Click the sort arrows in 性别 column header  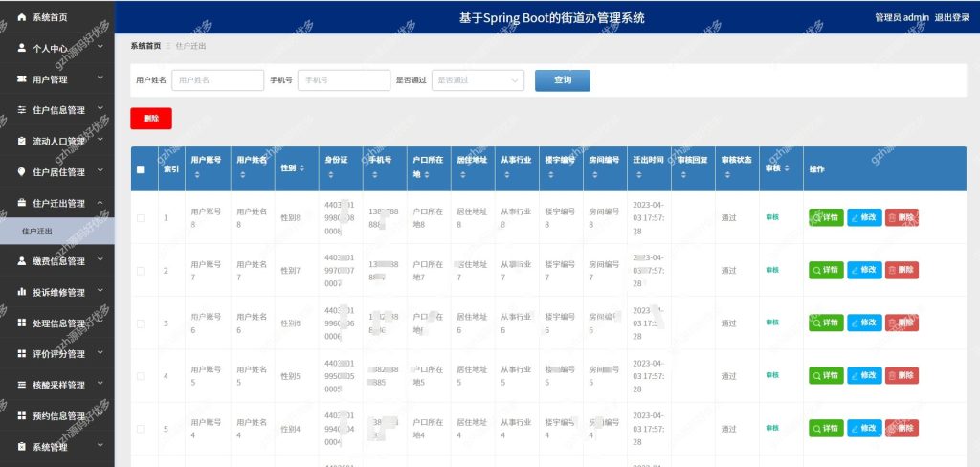[x=302, y=168]
